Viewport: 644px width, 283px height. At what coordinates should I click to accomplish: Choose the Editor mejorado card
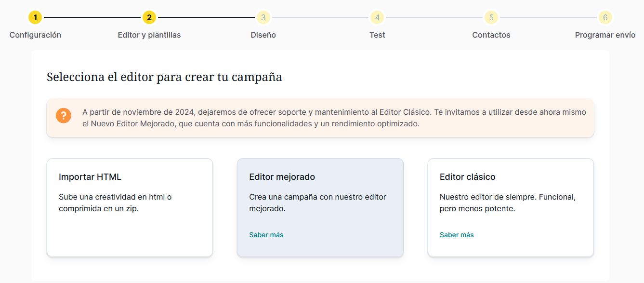point(320,207)
